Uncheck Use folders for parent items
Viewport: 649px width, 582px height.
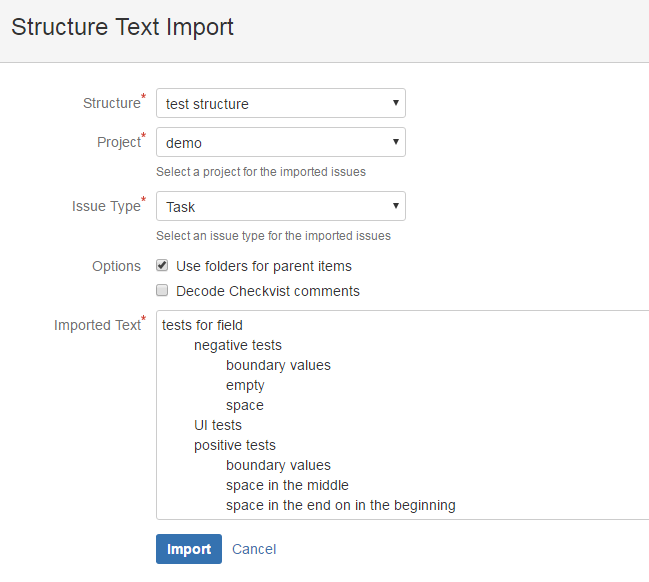click(163, 266)
